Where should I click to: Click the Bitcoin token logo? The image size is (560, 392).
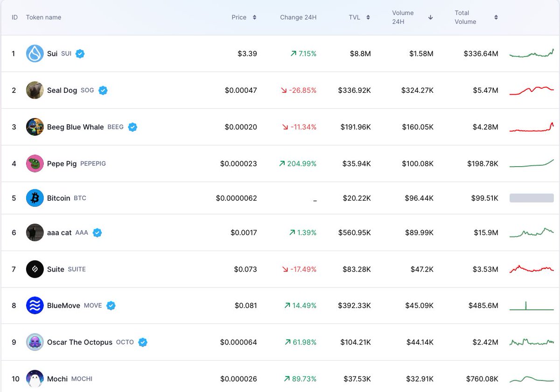(35, 198)
